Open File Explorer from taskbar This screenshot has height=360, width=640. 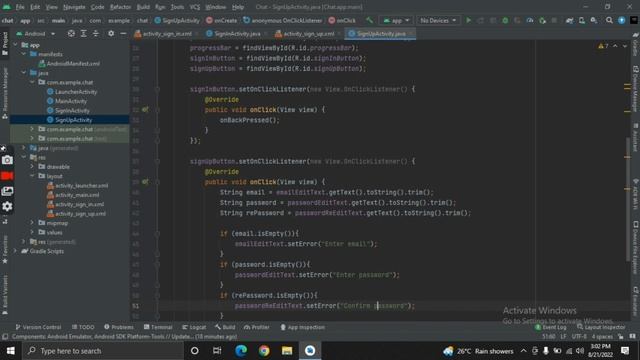287,351
